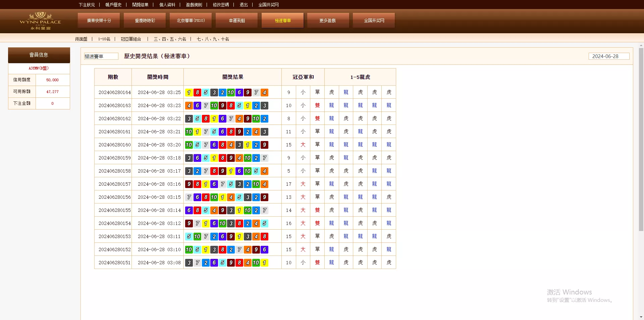Click the green number 6 ball in draw 202406280152
This screenshot has width=644, height=320.
coord(265,249)
